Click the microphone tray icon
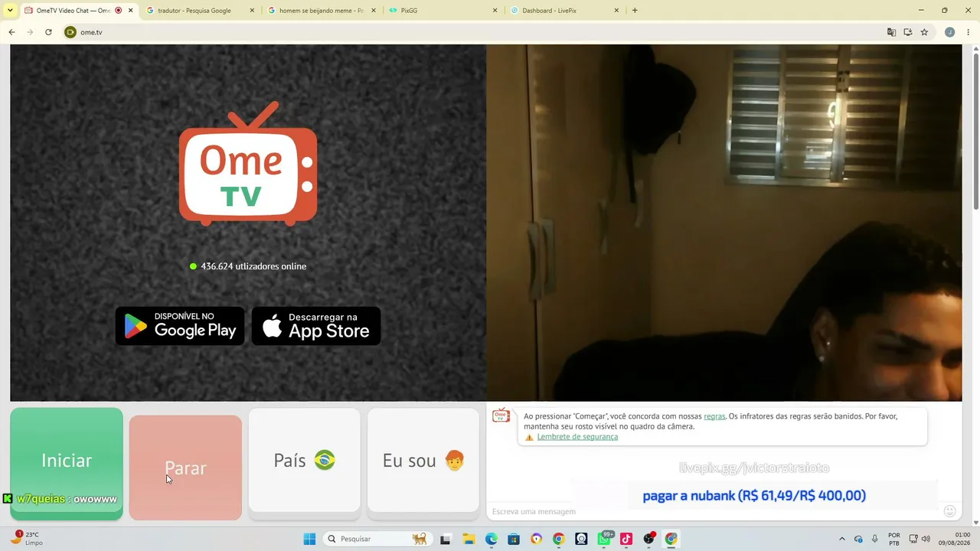 tap(874, 539)
